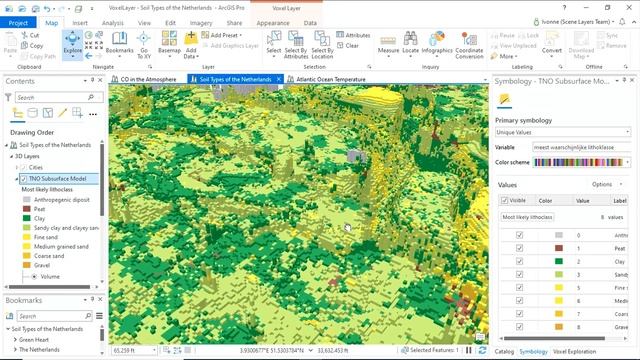Switch Contents to list by drawing order
The width and height of the screenshot is (640, 360).
[18, 113]
